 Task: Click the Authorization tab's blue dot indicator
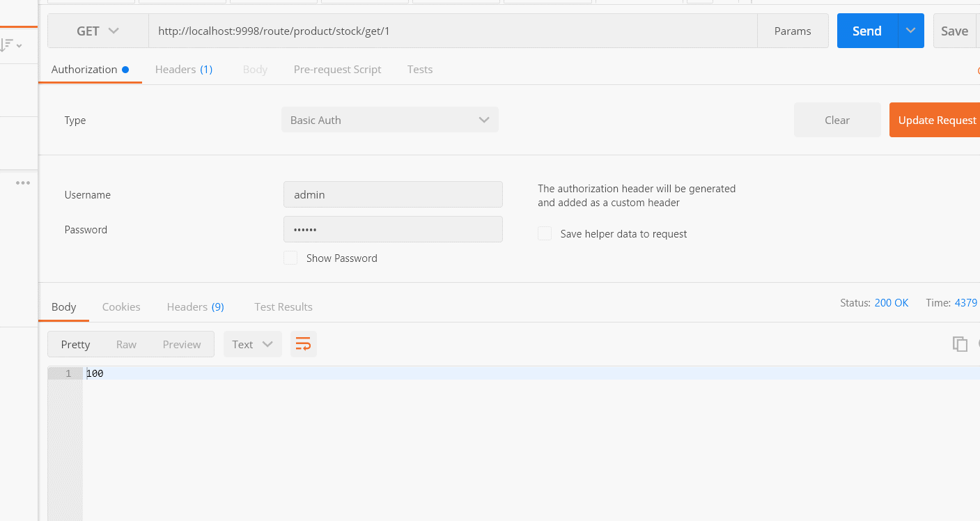click(x=126, y=69)
